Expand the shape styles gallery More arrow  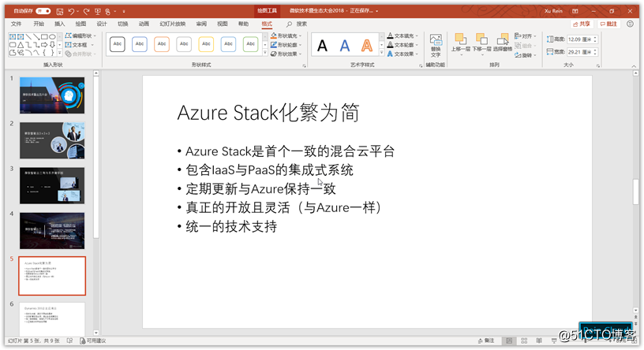tap(265, 53)
